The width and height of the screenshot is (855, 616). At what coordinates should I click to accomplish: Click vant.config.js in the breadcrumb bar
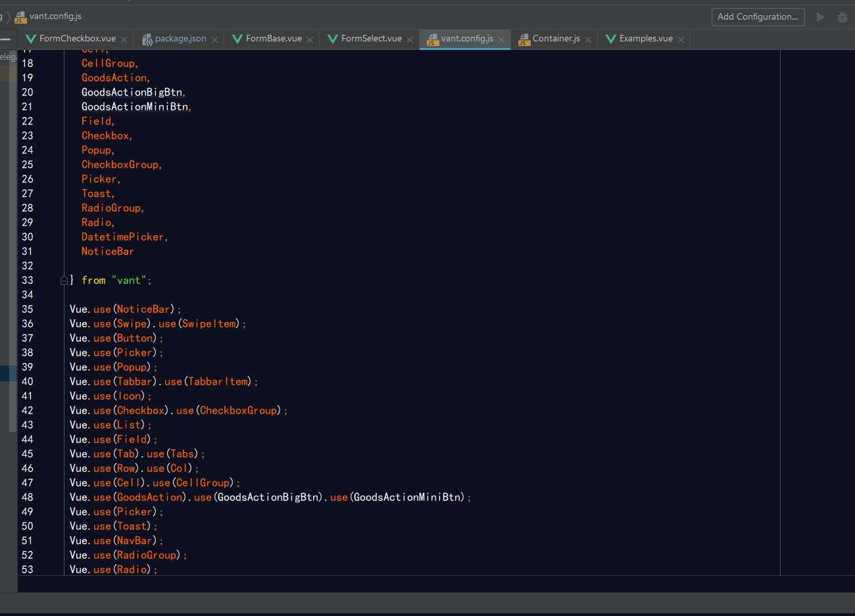click(x=55, y=16)
